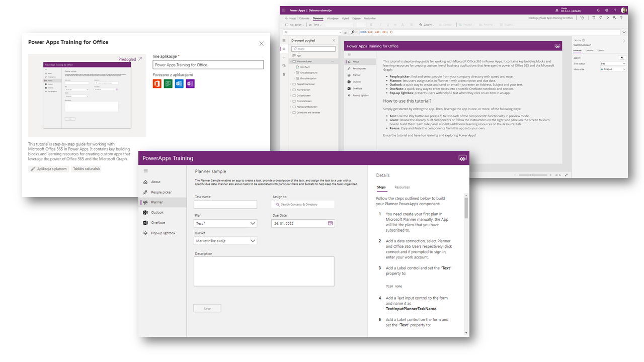This screenshot has width=644, height=362.
Task: Open the Plan dropdown showing Test 1
Action: point(225,223)
